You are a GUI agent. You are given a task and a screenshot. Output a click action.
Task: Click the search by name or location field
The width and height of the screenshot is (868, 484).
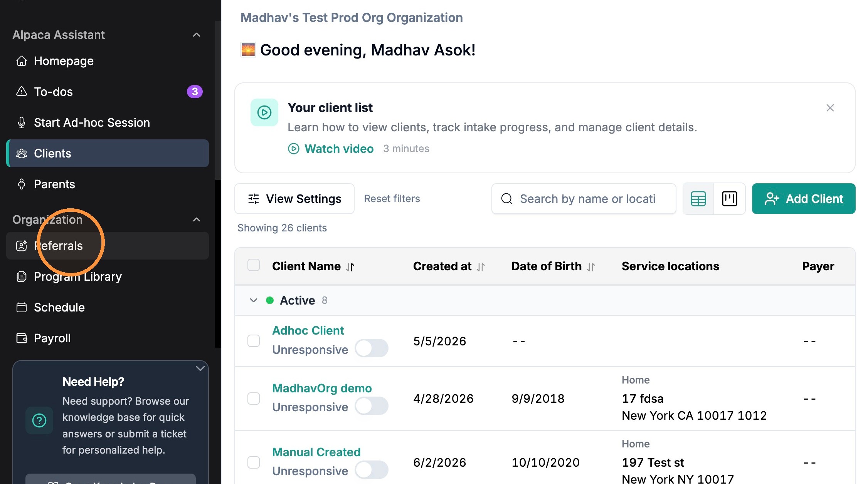coord(584,199)
